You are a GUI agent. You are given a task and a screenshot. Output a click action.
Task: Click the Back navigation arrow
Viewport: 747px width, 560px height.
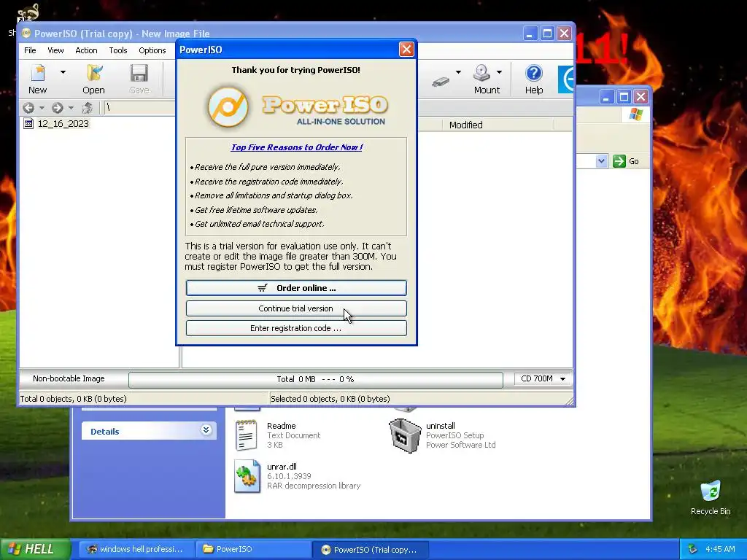tap(28, 108)
